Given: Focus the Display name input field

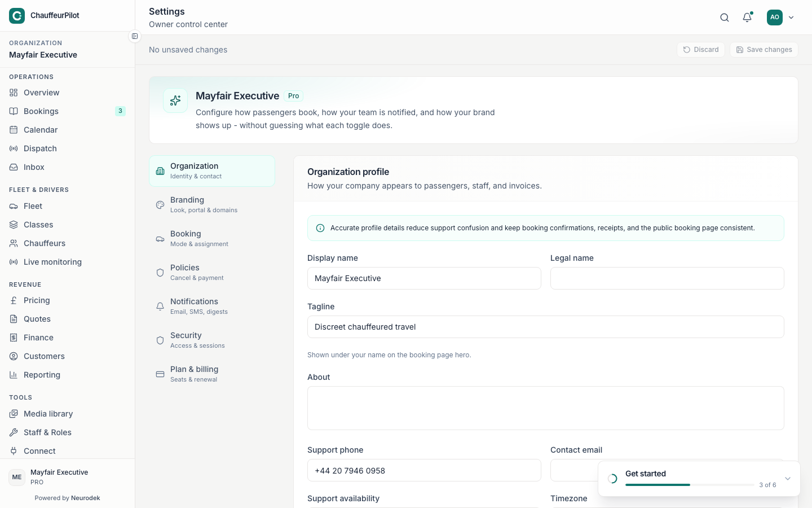Looking at the screenshot, I should point(424,278).
